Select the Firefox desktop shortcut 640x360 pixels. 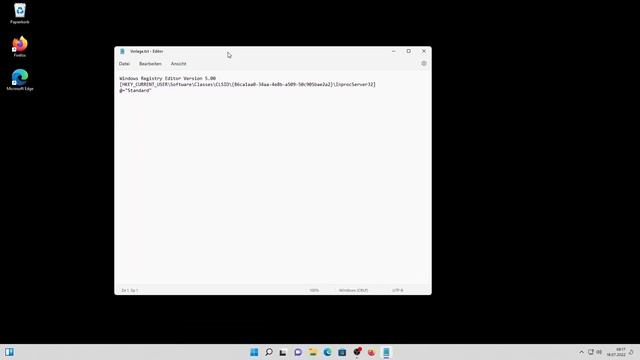20,47
